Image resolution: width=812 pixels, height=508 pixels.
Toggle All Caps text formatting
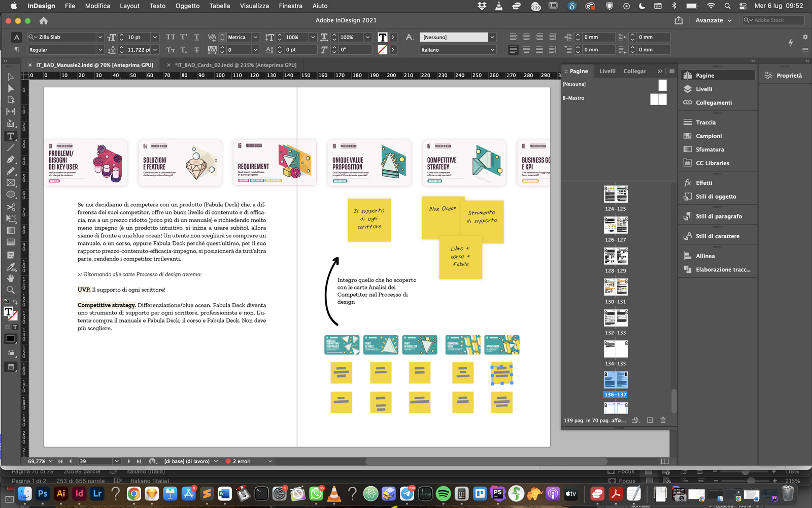[171, 37]
